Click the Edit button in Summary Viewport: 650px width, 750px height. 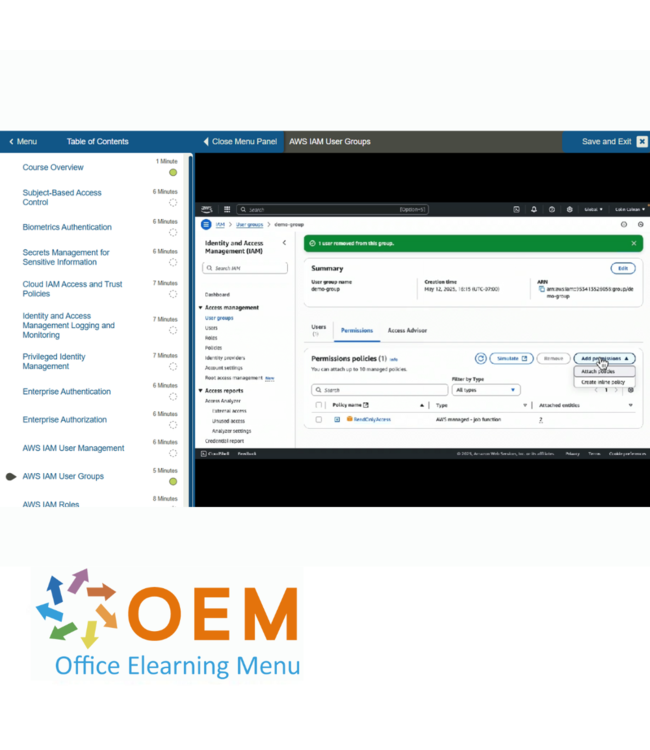coord(622,269)
